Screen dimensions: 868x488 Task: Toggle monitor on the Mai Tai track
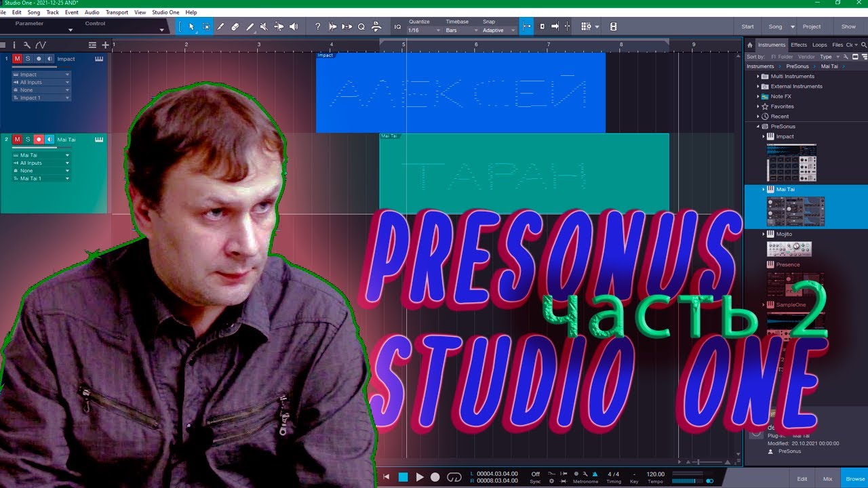click(50, 140)
